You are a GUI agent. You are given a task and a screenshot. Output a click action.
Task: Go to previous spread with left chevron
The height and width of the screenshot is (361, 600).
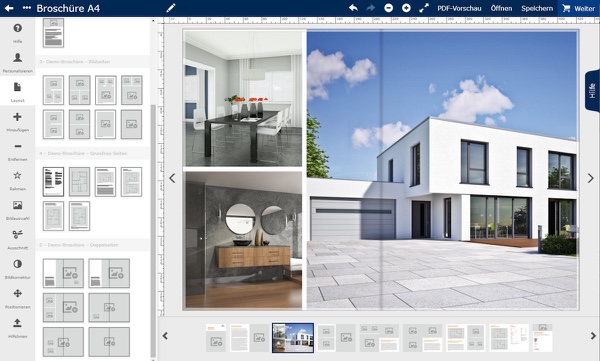[x=172, y=178]
